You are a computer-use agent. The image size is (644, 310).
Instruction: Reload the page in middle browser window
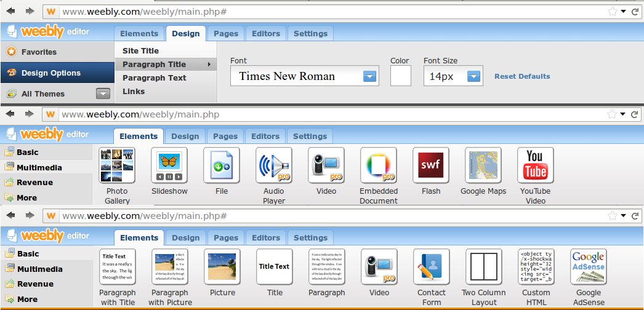635,114
